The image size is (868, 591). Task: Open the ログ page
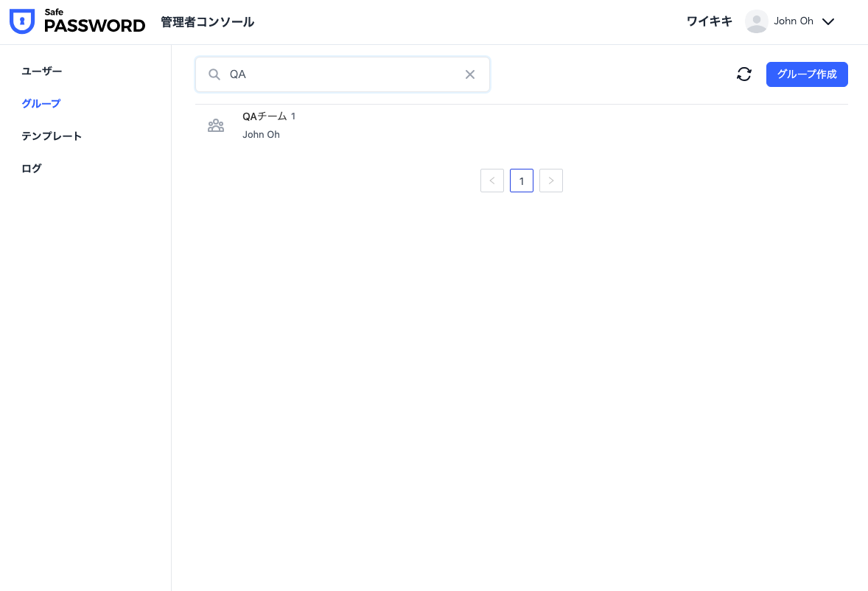click(x=32, y=169)
